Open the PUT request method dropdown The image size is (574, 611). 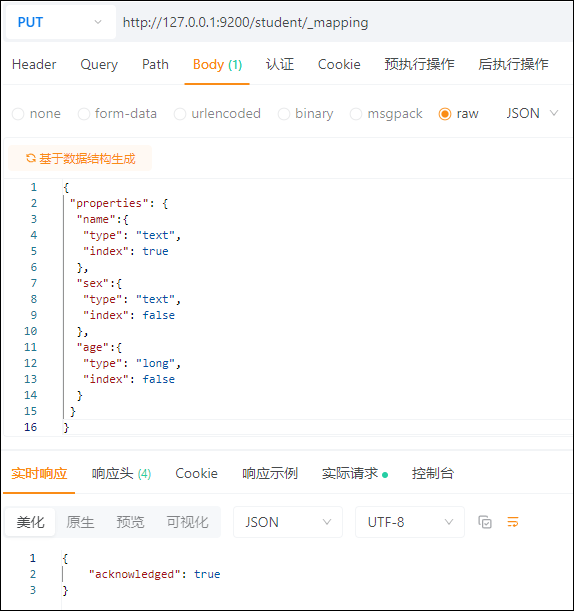(61, 22)
